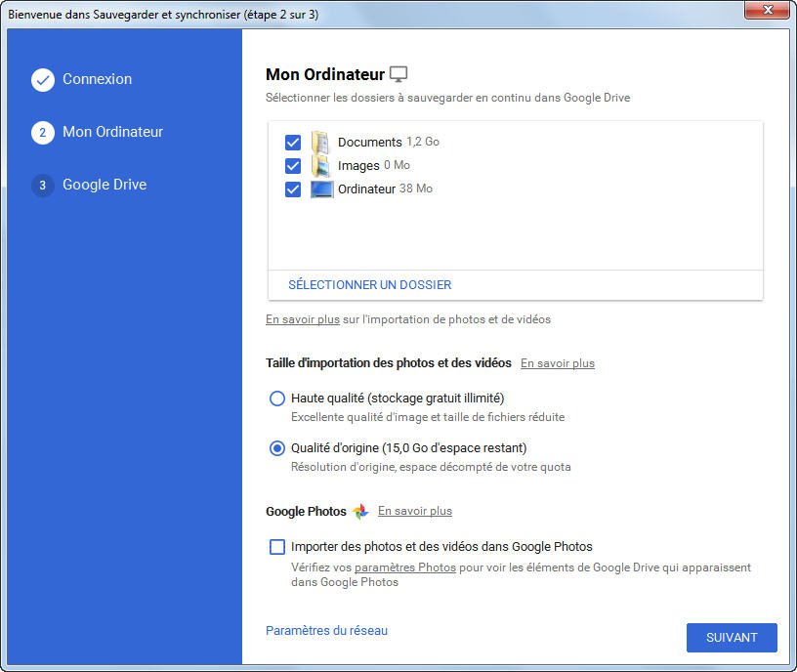
Task: Click the Connexion checkmark step icon
Action: pos(43,80)
